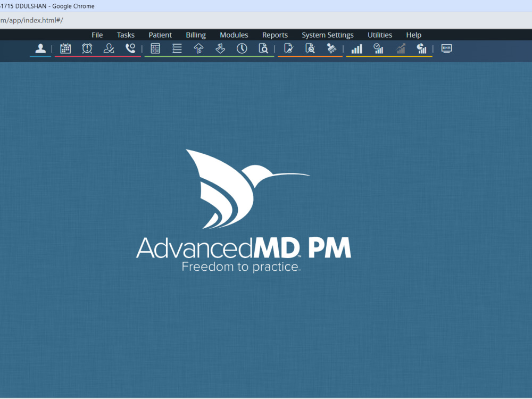Click the pie and bar chart icon
The width and height of the screenshot is (532, 399).
tap(422, 48)
